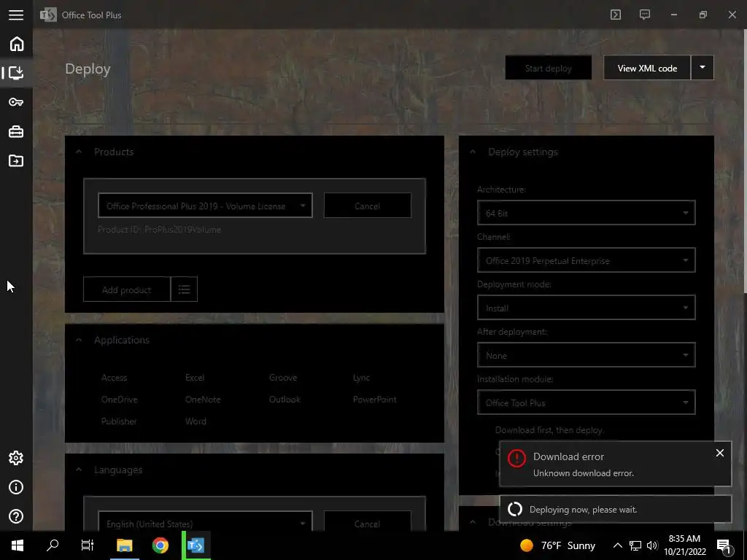Open the command box icon in title bar
Viewport: 747px width, 560px height.
point(616,15)
